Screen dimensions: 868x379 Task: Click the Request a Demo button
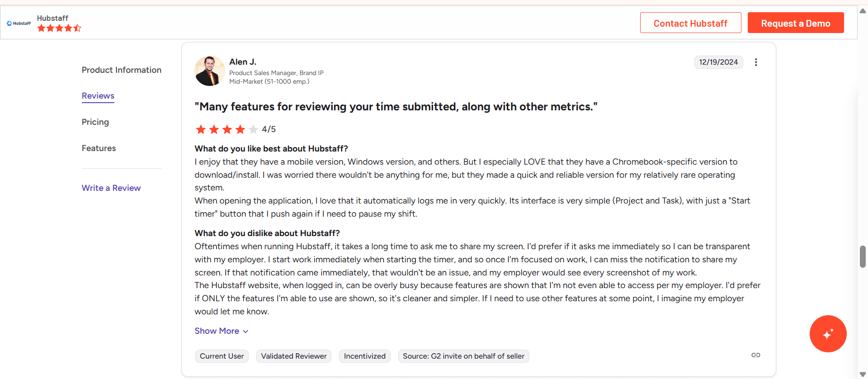point(796,23)
